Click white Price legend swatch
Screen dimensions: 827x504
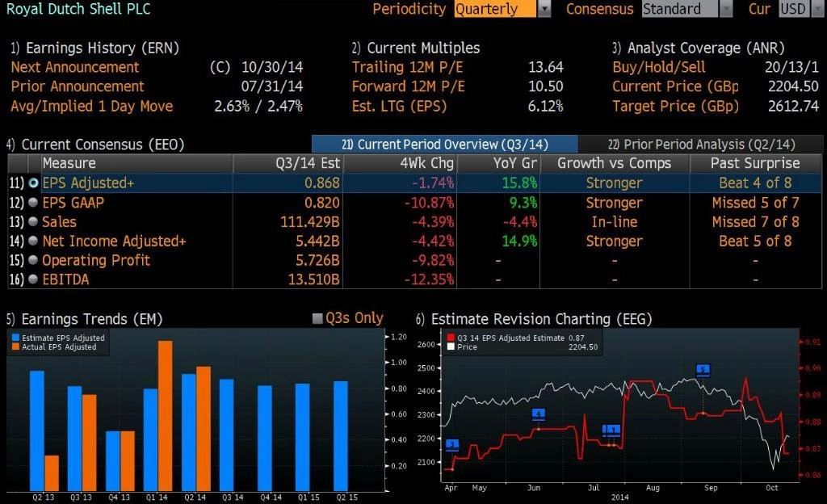tap(451, 346)
